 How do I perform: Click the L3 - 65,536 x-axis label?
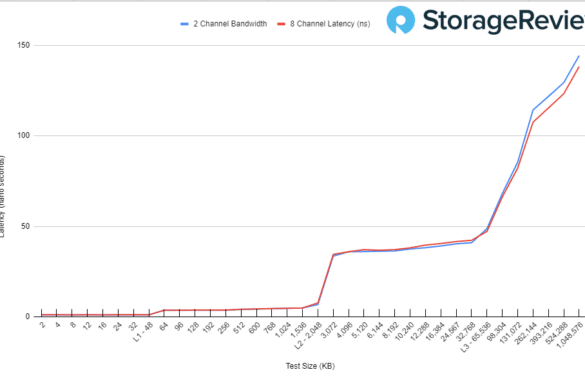(476, 336)
